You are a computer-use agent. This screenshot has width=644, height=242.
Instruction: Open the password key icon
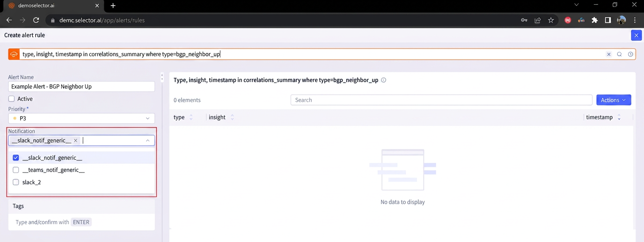point(524,20)
